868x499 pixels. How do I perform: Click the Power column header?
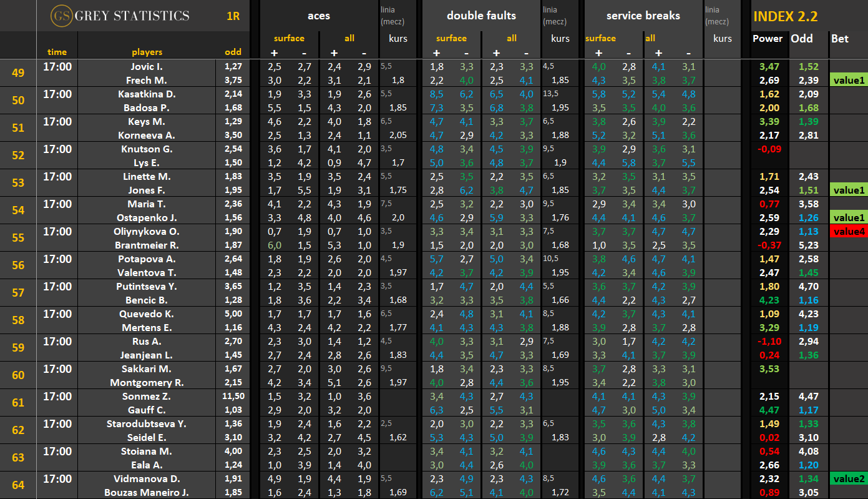click(768, 38)
